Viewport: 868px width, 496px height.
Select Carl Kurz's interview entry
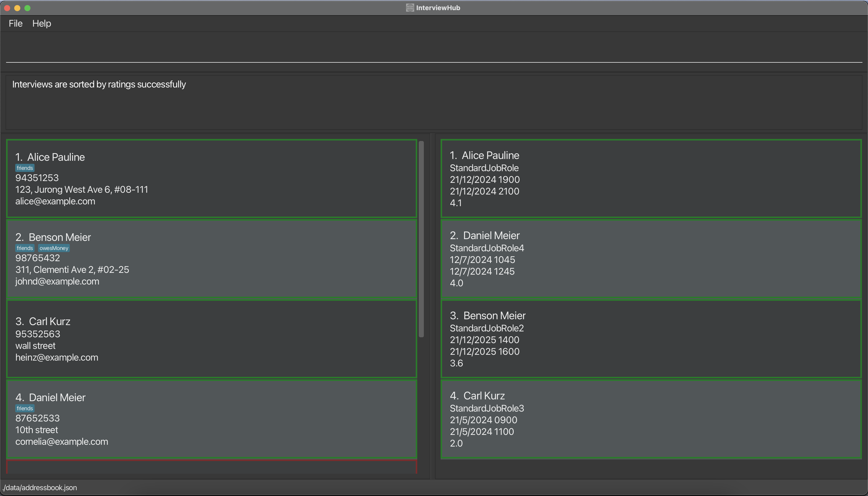click(x=651, y=419)
